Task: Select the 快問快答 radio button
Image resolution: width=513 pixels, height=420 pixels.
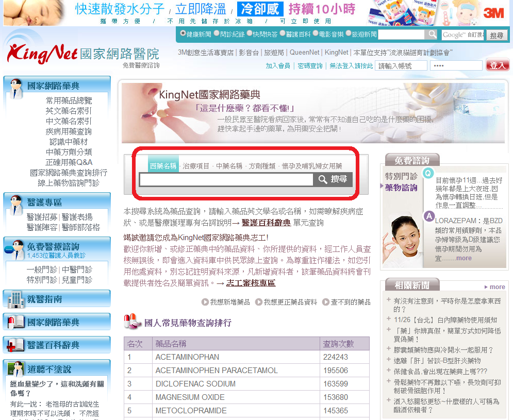Action: (x=250, y=33)
